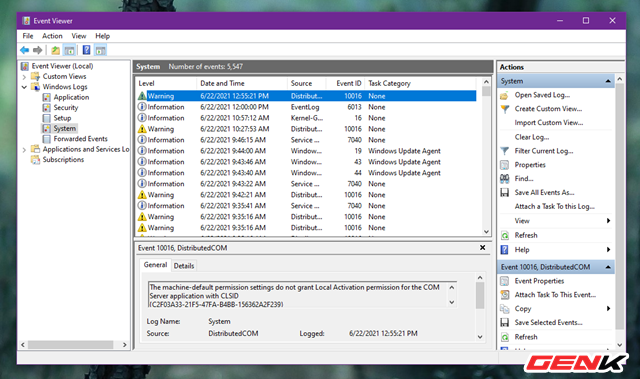640x379 pixels.
Task: Select the Warning row at 10:27:53 AM
Action: coord(306,129)
